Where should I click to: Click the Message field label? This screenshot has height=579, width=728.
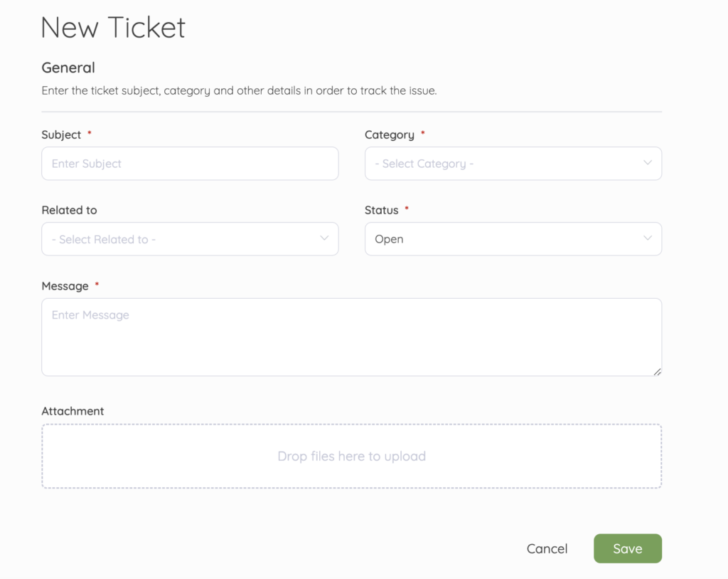65,286
